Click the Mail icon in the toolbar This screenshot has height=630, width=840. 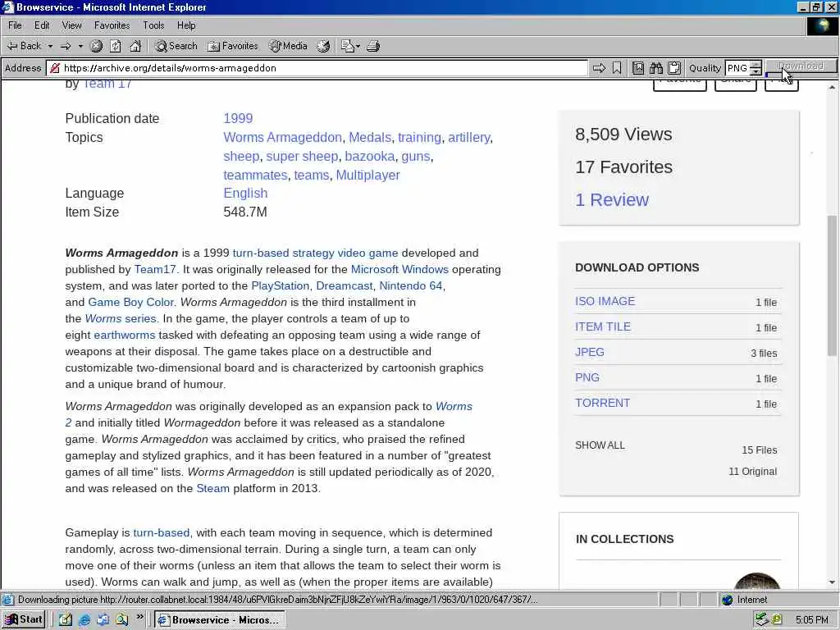348,47
